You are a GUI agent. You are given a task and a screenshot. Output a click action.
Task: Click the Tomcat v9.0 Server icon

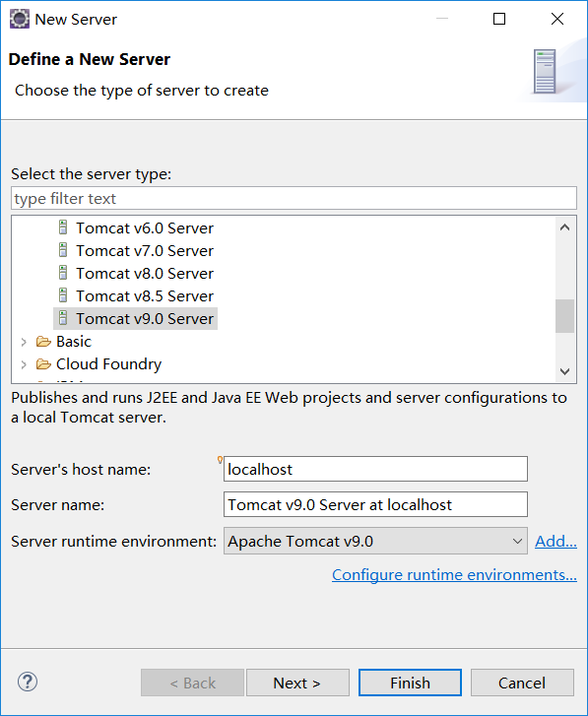(63, 318)
